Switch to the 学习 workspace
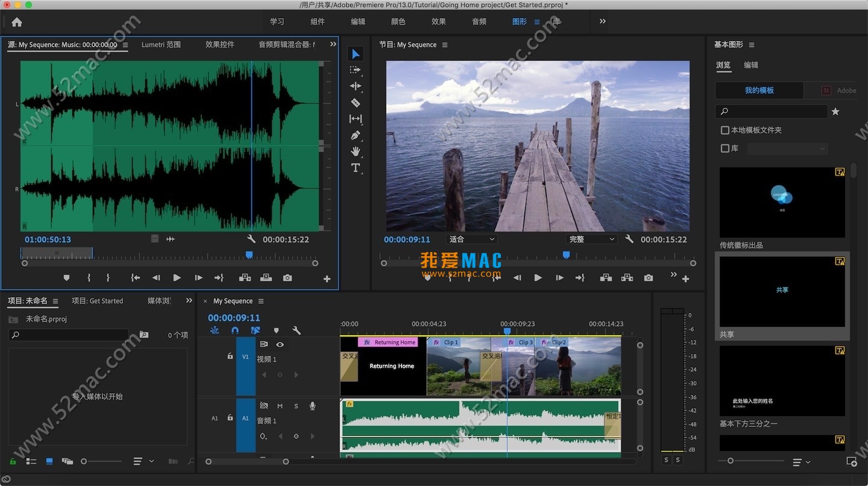Image resolution: width=868 pixels, height=486 pixels. tap(277, 22)
